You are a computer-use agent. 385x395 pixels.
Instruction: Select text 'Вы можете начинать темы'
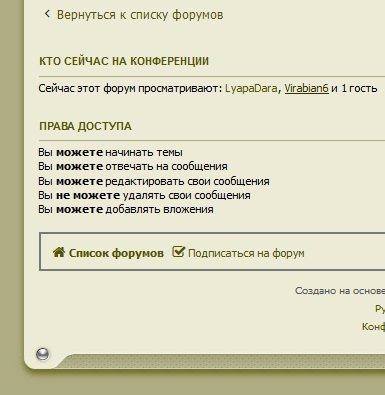[x=110, y=152]
